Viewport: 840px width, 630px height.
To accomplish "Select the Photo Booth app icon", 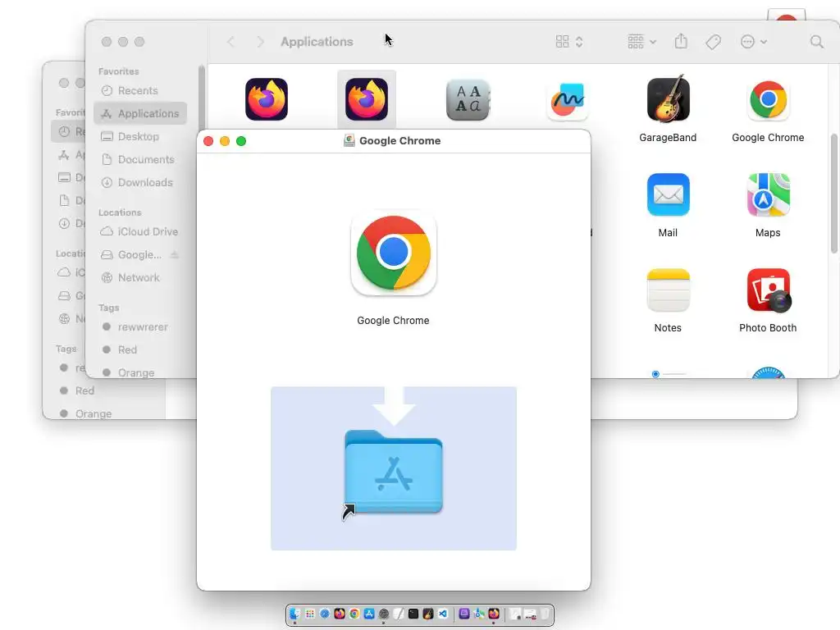I will [768, 290].
